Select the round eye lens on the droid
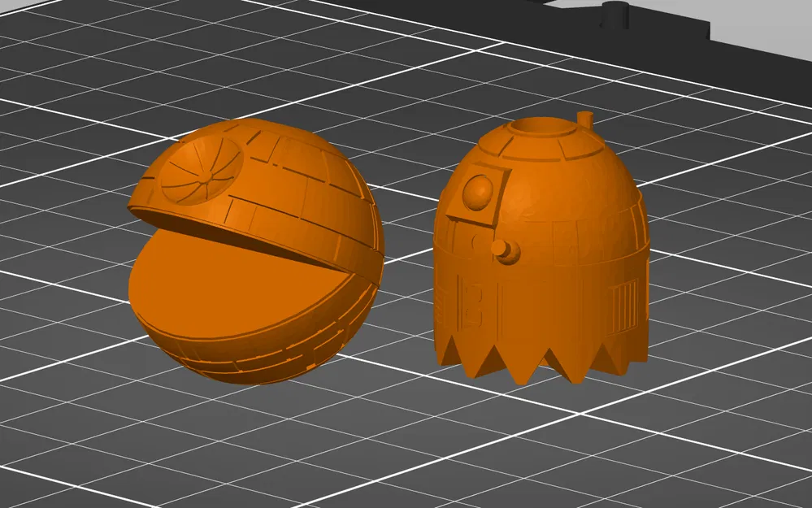Screen dimensions: 812x508 pos(480,191)
